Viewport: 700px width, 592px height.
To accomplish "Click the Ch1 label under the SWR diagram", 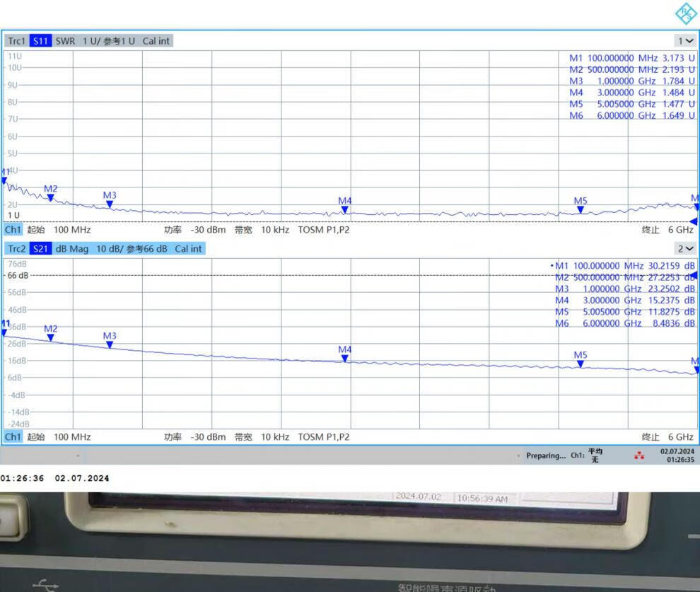I will click(13, 230).
